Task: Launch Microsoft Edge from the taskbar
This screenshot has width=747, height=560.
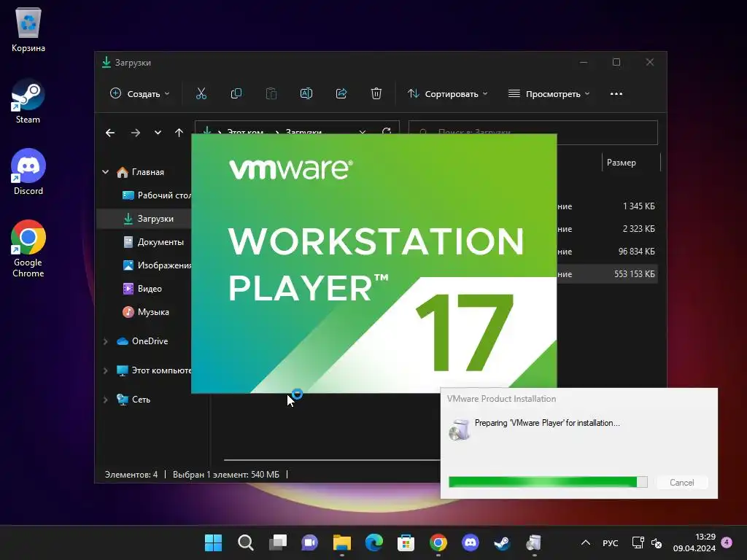Action: tap(374, 542)
